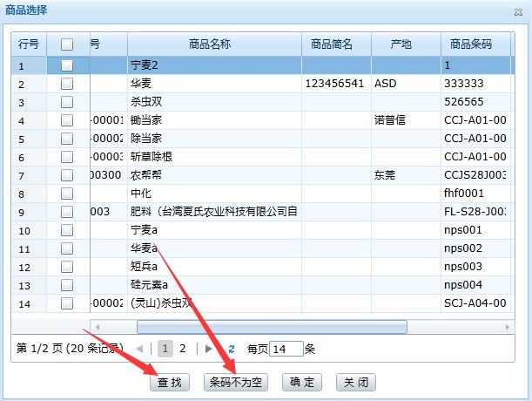Select the checkbox on row 14
532x401 pixels.
67,303
